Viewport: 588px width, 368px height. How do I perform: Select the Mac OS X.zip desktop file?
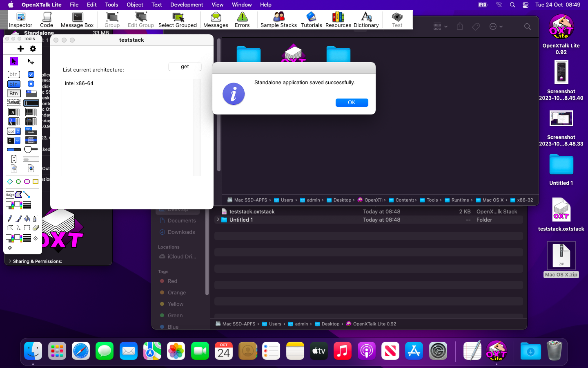(561, 259)
